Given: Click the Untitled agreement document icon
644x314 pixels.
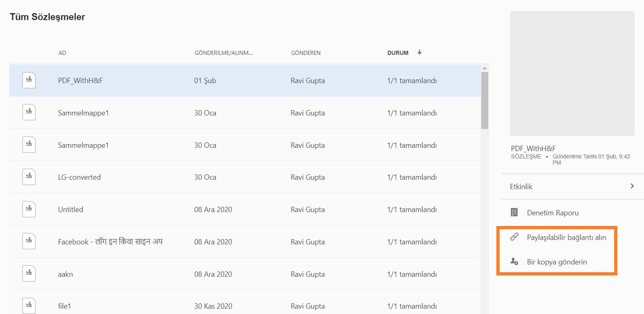Looking at the screenshot, I should tap(29, 209).
